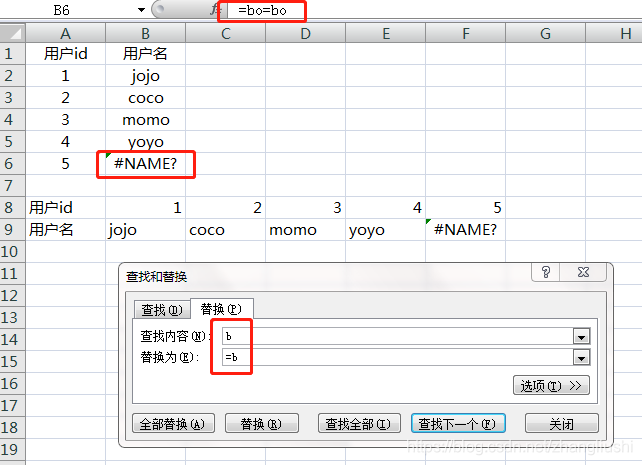Click the Select All corner triangle
The image size is (642, 465).
coord(13,33)
